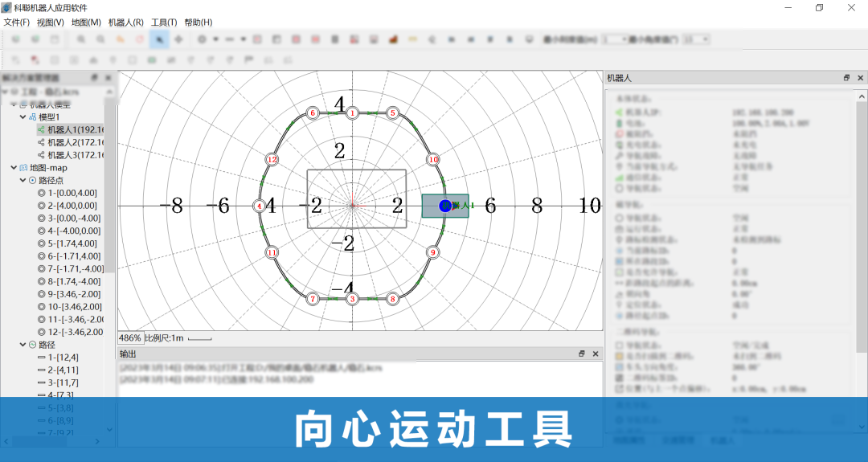Click the leftmost magnifier zoom icon

[x=82, y=39]
